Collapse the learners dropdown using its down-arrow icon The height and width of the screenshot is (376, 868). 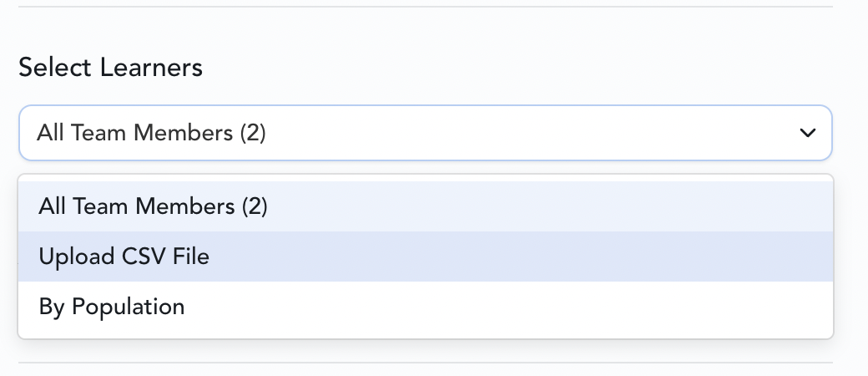[x=807, y=133]
